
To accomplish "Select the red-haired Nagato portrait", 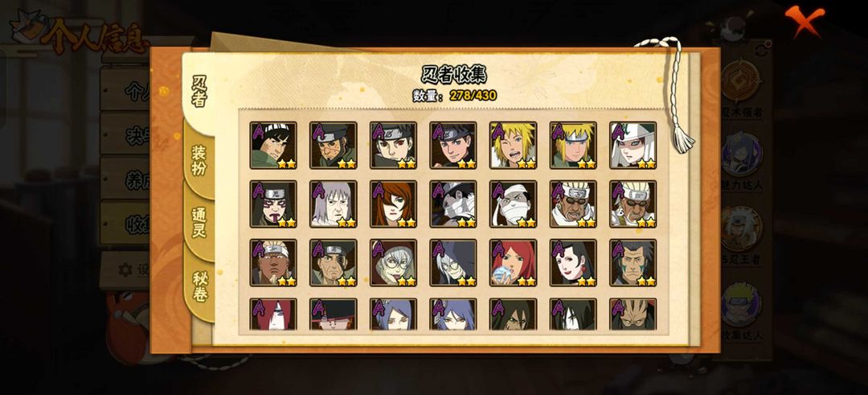I will (x=273, y=314).
